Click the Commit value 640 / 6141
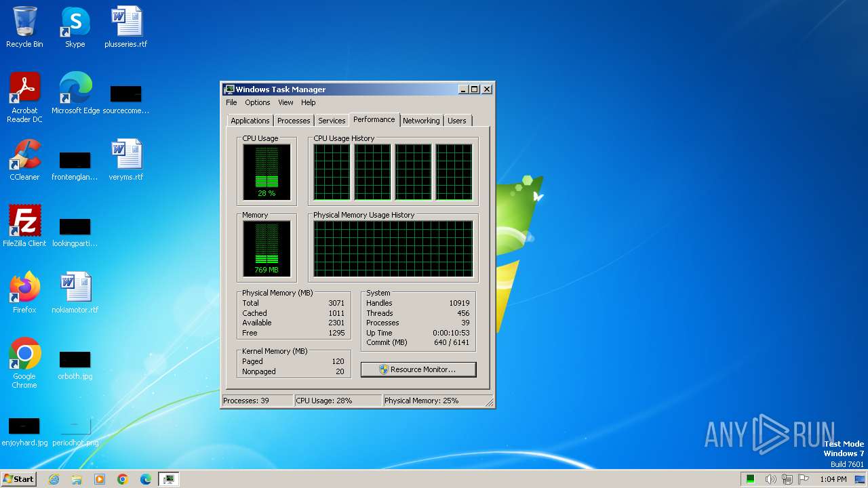Viewport: 868px width, 488px height. click(x=452, y=342)
